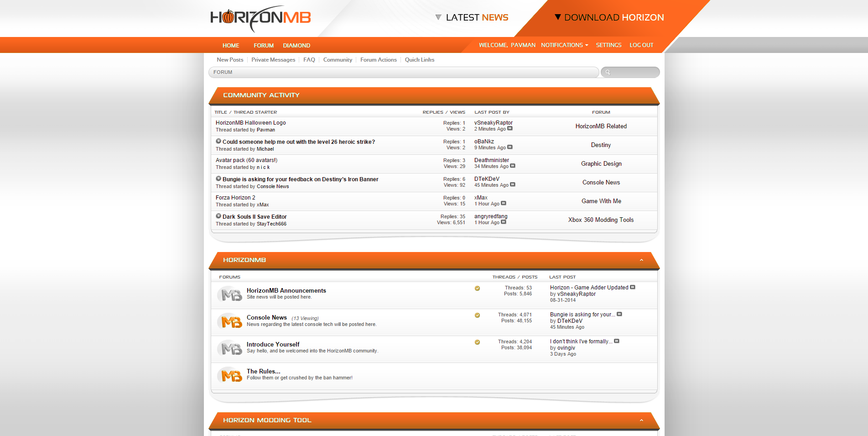
Task: Go to last post by vSneakyRaptor arrow icon
Action: click(x=510, y=129)
